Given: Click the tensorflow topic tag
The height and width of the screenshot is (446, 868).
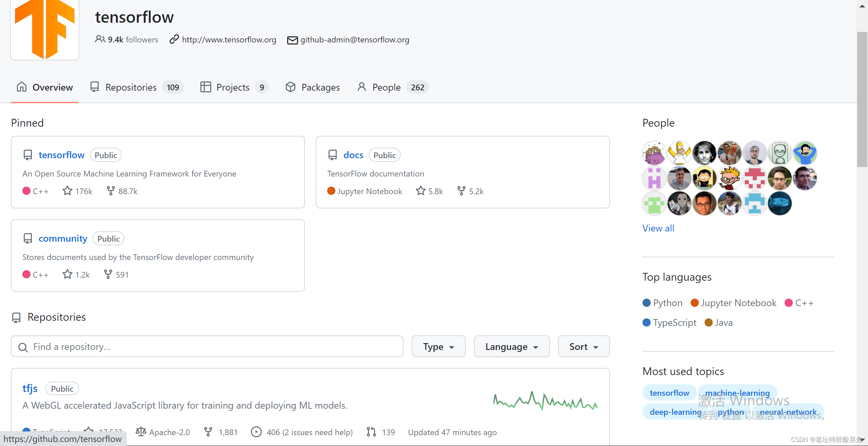Looking at the screenshot, I should [669, 393].
